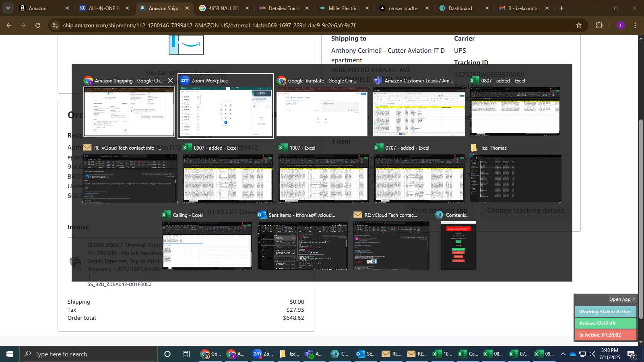This screenshot has width=644, height=362.
Task: Open Chrome three-dot menu
Action: [x=635, y=25]
